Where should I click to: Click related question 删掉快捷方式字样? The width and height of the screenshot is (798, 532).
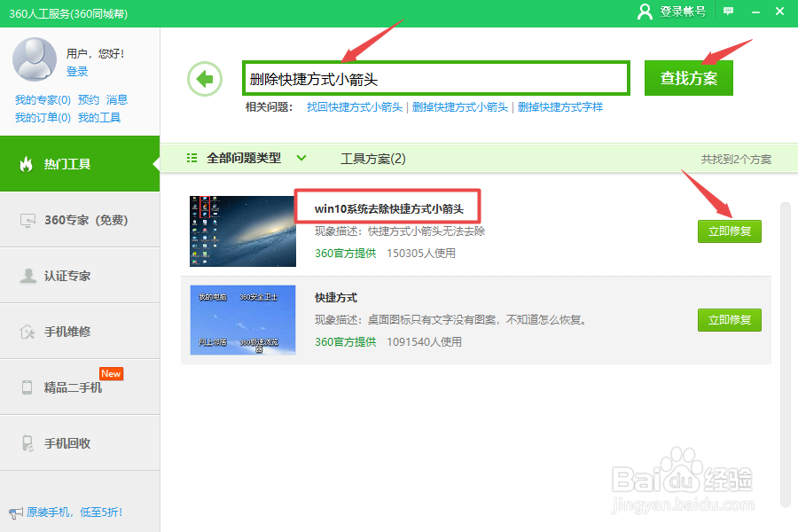(560, 107)
